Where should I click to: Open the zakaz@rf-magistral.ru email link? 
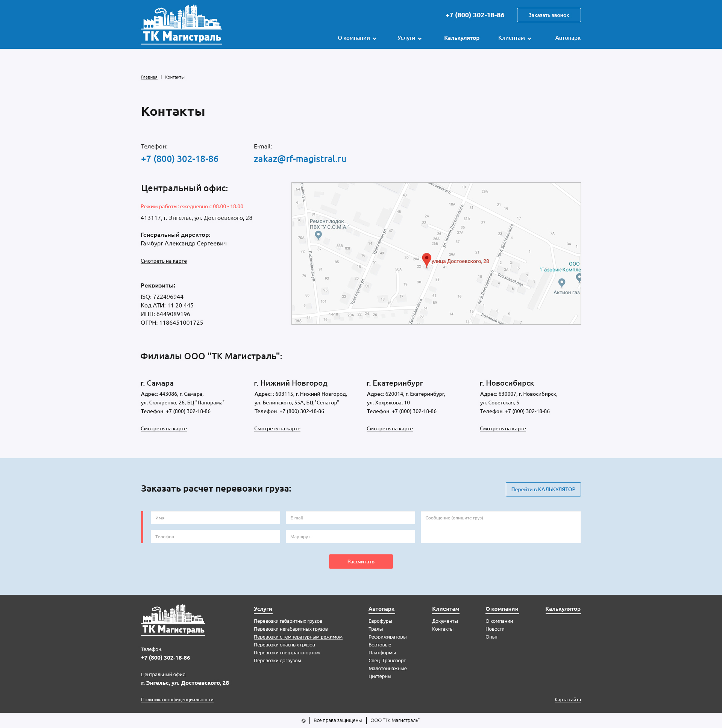(x=300, y=159)
